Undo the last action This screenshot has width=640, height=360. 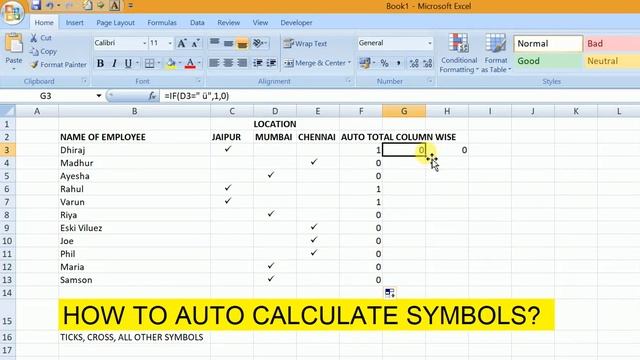coord(50,5)
